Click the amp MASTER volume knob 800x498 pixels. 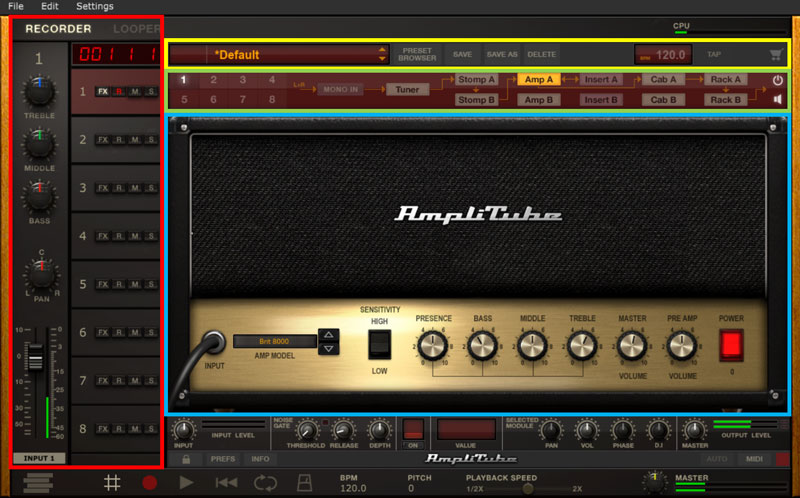click(x=632, y=345)
